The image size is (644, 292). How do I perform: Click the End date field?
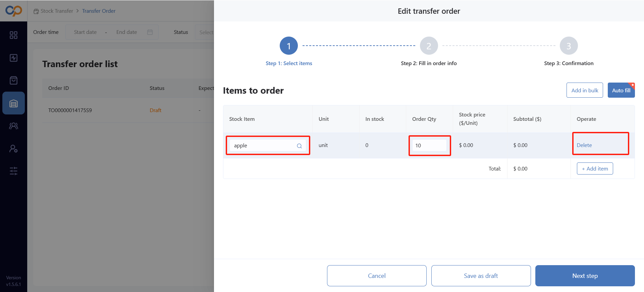point(126,32)
